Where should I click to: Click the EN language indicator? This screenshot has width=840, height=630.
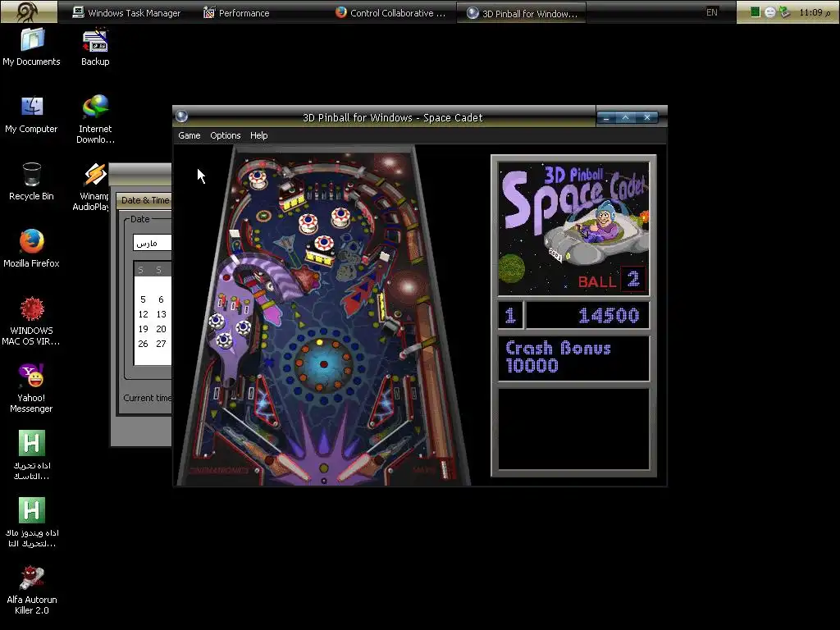[712, 11]
